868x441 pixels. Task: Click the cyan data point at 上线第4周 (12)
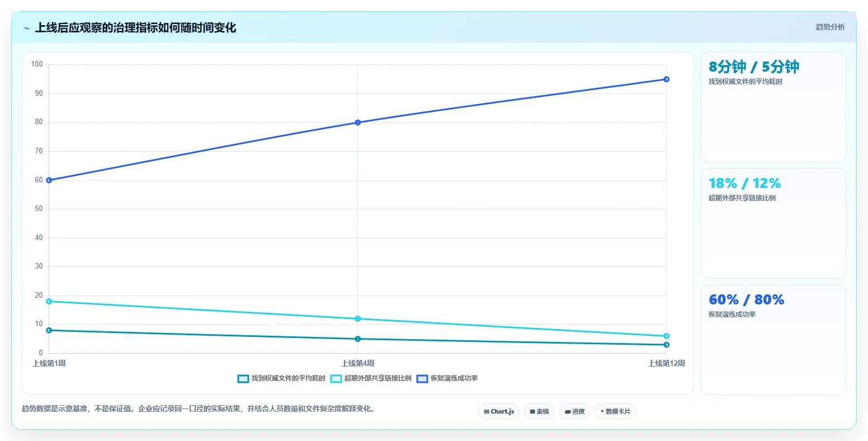[x=358, y=318]
